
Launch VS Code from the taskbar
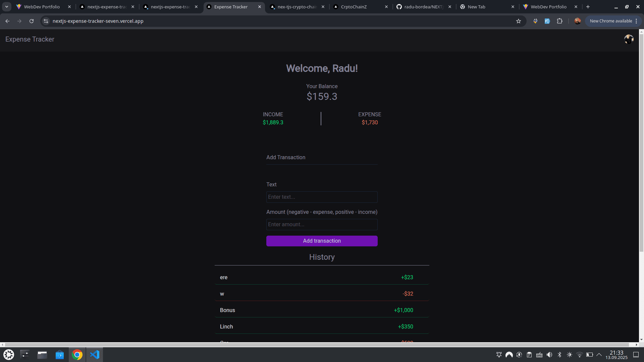pyautogui.click(x=95, y=355)
